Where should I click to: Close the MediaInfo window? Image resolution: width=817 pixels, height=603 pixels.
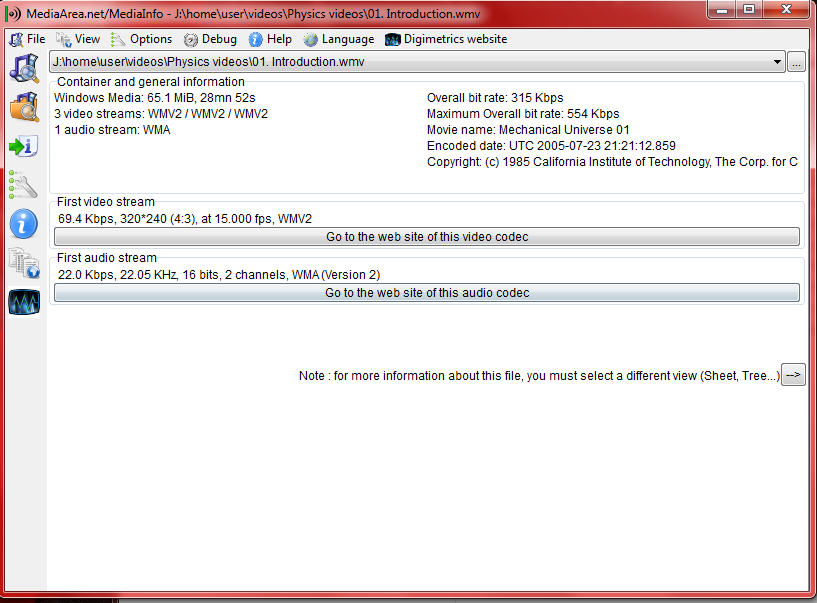click(x=787, y=9)
